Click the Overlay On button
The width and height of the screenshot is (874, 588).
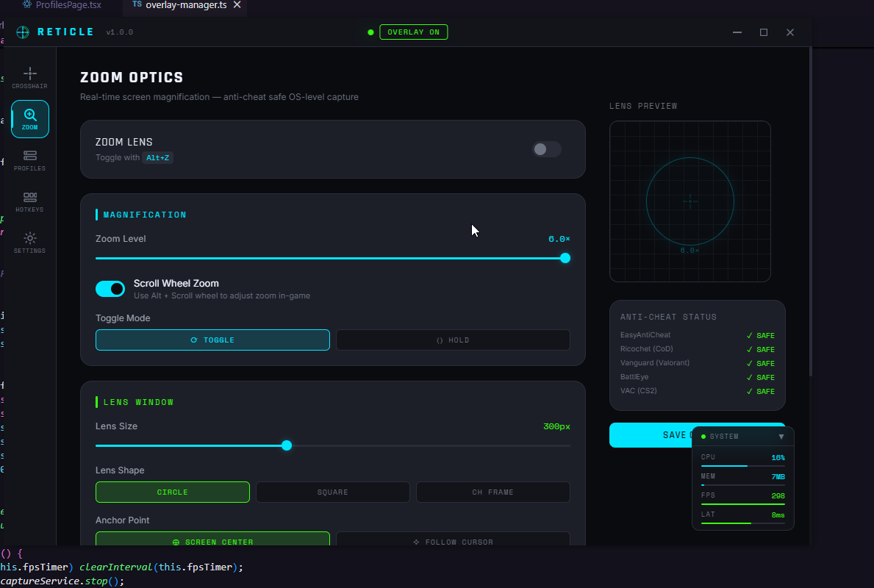click(x=414, y=32)
